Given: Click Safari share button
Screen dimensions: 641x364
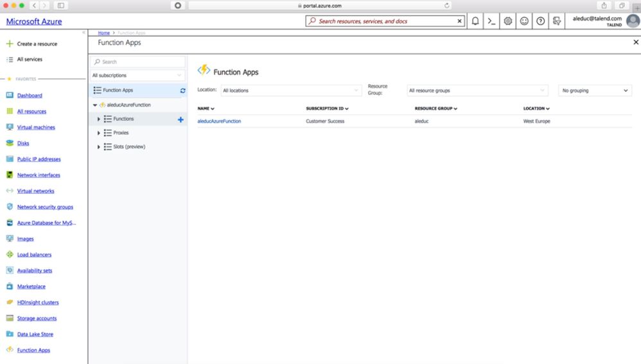Looking at the screenshot, I should [604, 5].
